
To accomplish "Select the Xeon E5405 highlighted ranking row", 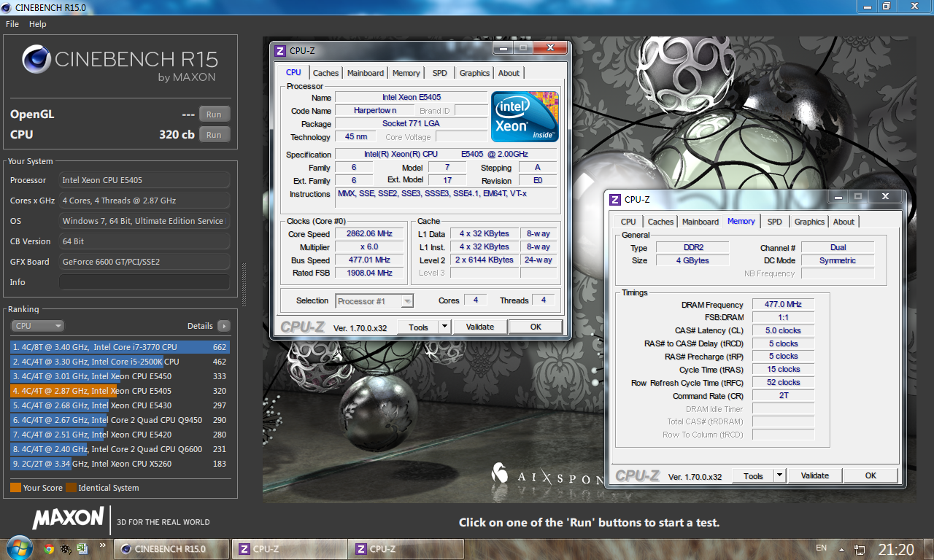I will click(x=120, y=391).
